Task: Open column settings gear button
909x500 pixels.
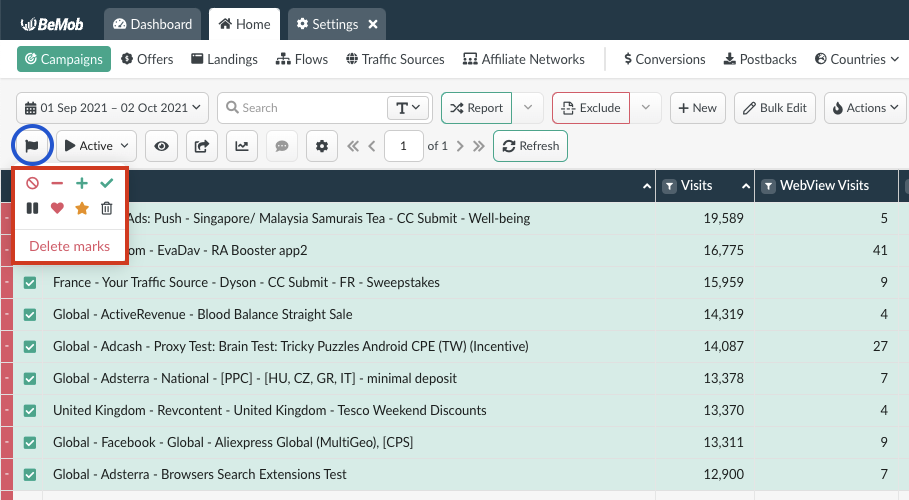Action: (322, 146)
